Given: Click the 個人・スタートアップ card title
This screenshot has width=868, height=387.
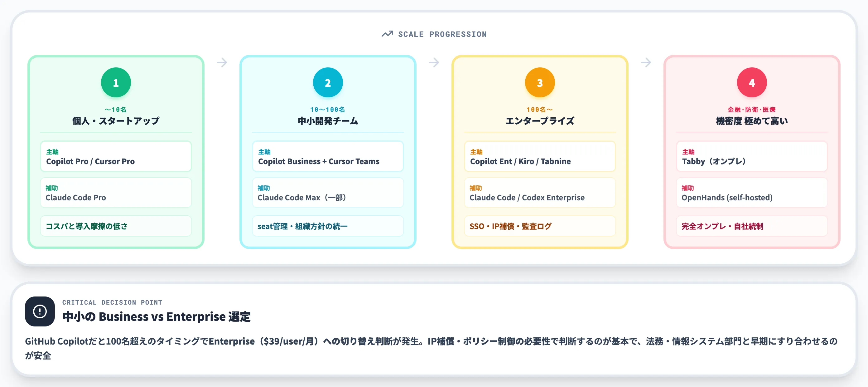Looking at the screenshot, I should coord(116,121).
